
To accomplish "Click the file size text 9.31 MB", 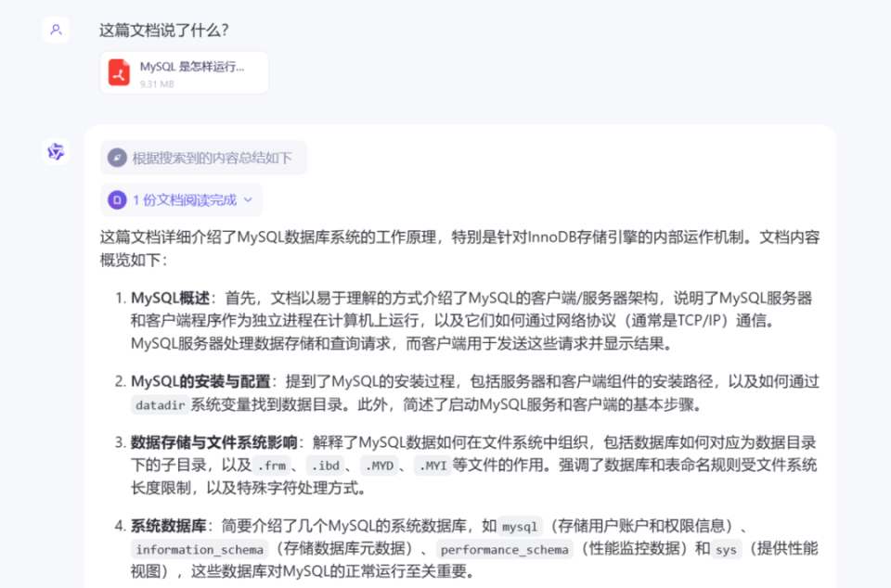I will [157, 84].
